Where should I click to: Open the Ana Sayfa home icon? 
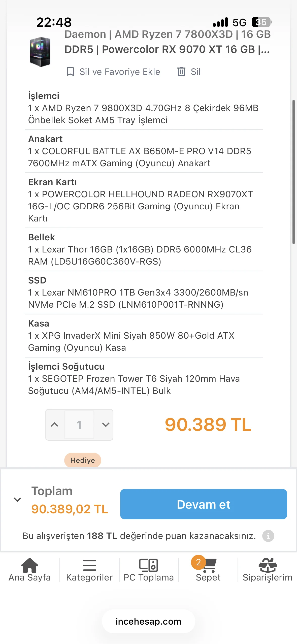click(x=30, y=565)
